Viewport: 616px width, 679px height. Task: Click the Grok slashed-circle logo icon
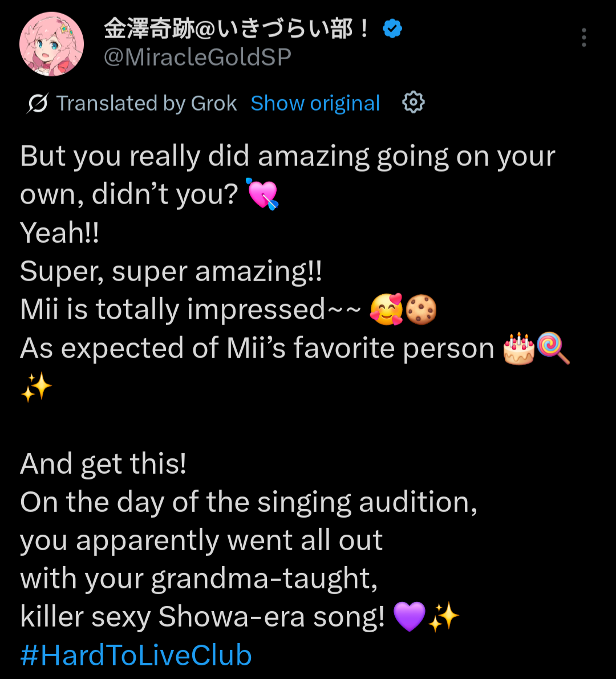(x=38, y=104)
